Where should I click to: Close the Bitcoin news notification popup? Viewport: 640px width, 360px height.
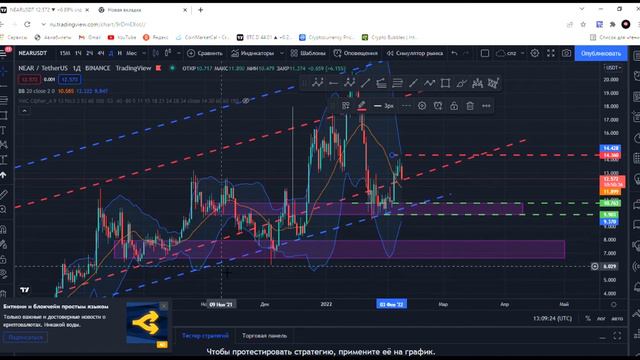(164, 306)
